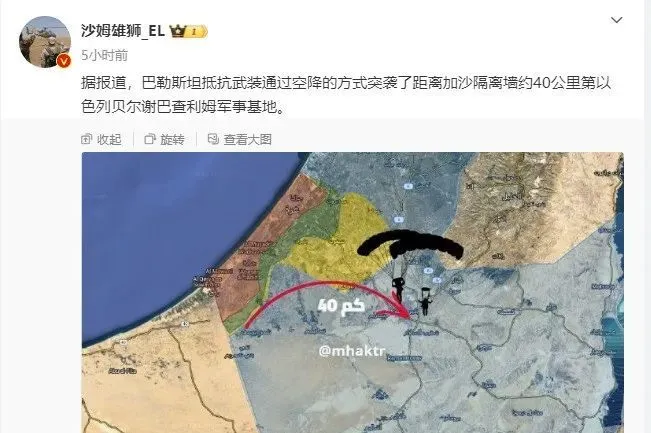Open the 沙姆雄狮_EL username link
The image size is (651, 433).
(x=123, y=31)
